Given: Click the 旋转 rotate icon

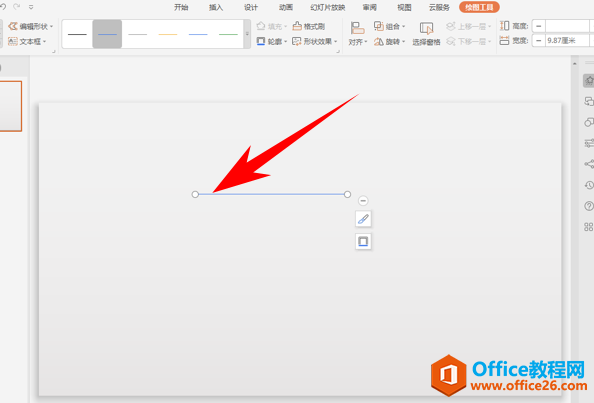Looking at the screenshot, I should [x=378, y=41].
